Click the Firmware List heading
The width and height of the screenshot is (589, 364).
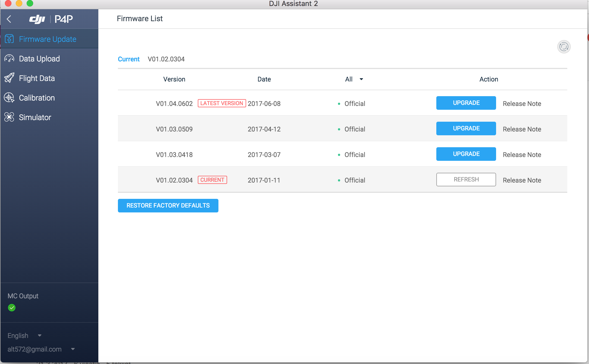(140, 19)
